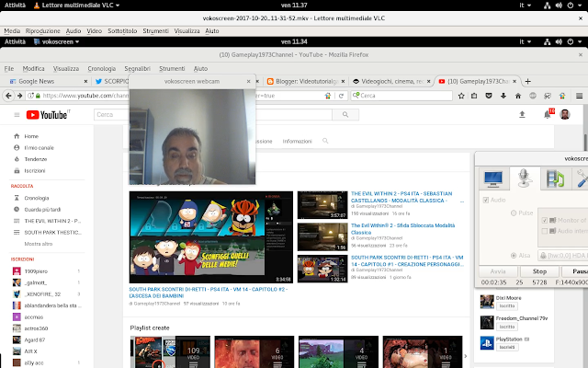Reload page with Firefox refresh icon

341,96
